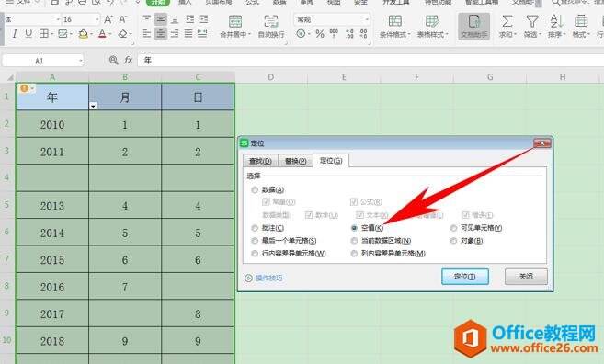This screenshot has height=364, width=604.
Task: Open the number format 常规 dropdown
Action: 366,19
